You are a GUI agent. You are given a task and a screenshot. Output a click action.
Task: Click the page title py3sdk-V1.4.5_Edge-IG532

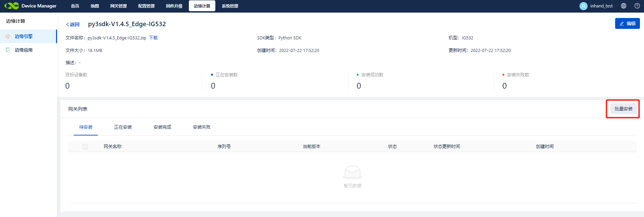127,24
